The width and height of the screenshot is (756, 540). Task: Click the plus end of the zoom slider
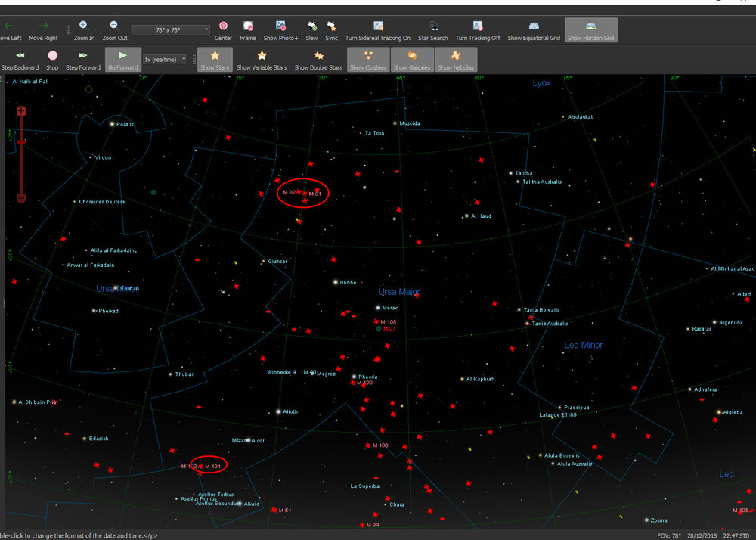click(21, 111)
